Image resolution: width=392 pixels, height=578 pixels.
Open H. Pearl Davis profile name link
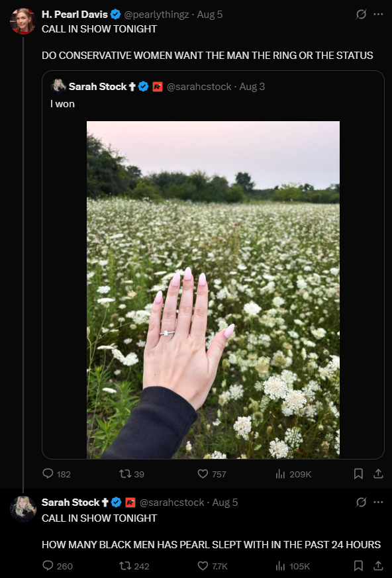pyautogui.click(x=74, y=15)
